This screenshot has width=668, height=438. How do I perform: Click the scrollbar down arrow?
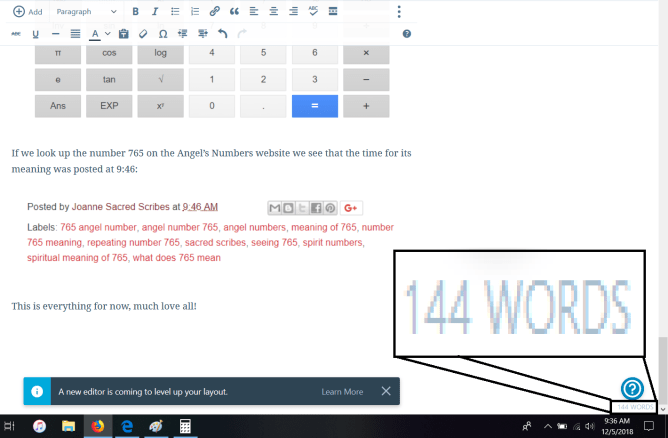[663, 409]
